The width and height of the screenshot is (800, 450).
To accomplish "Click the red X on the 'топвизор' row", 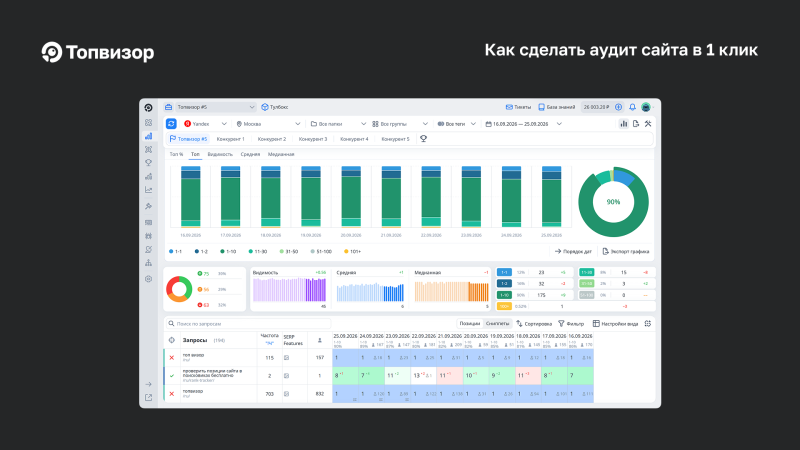I will (x=171, y=394).
